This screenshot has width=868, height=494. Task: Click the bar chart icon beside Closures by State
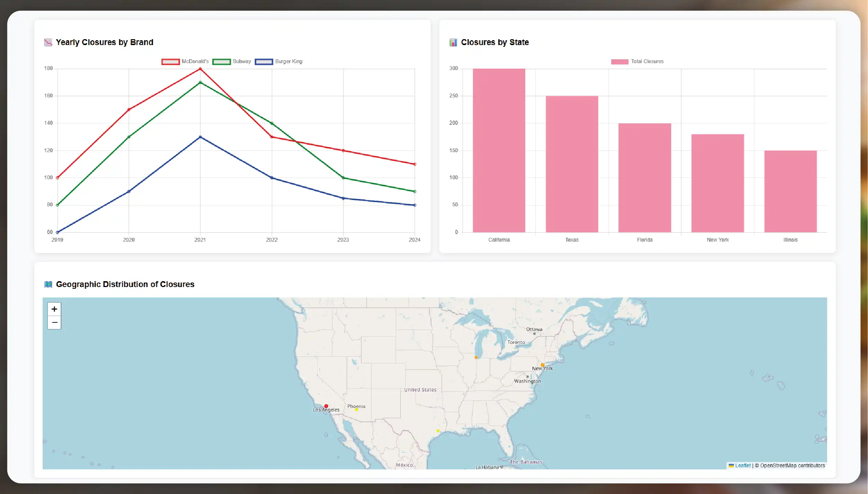click(453, 42)
